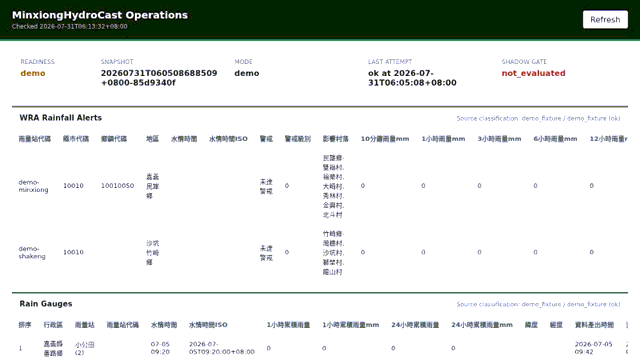
Task: Click the shadow gate 'not_evaluated' status
Action: pos(533,73)
